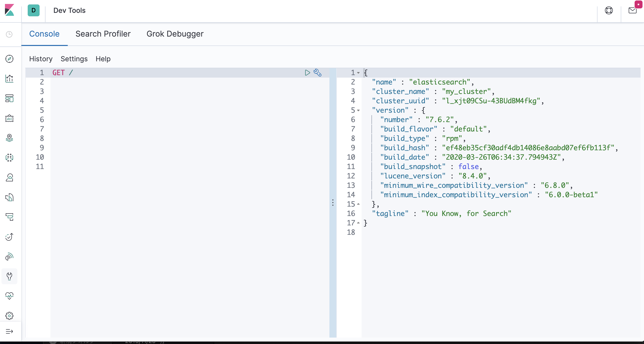Collapse the root object at output line 1
The height and width of the screenshot is (344, 644).
pyautogui.click(x=358, y=73)
